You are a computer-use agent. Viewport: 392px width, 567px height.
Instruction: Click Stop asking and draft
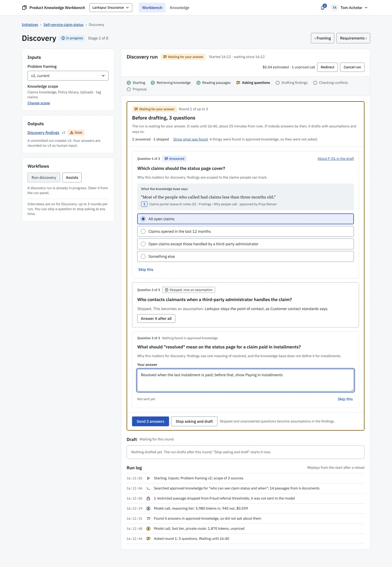point(194,421)
